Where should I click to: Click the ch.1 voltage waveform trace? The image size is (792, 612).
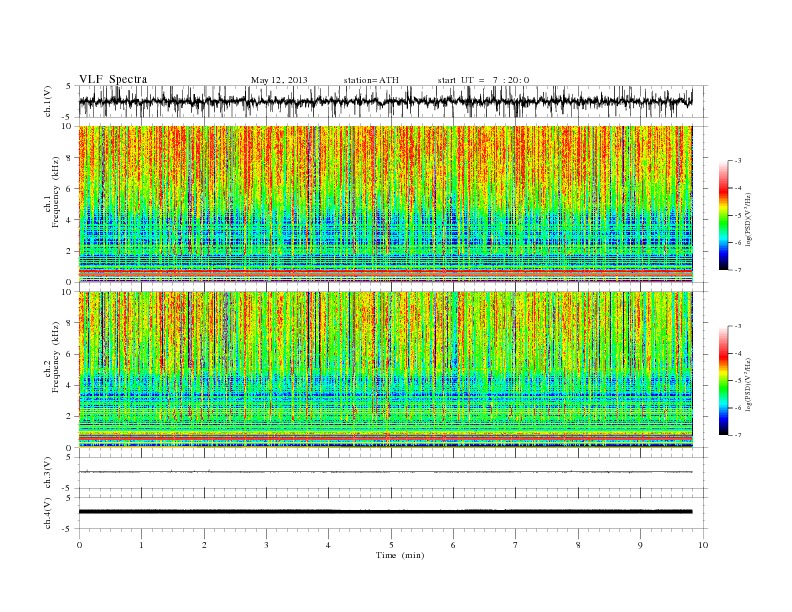(386, 101)
